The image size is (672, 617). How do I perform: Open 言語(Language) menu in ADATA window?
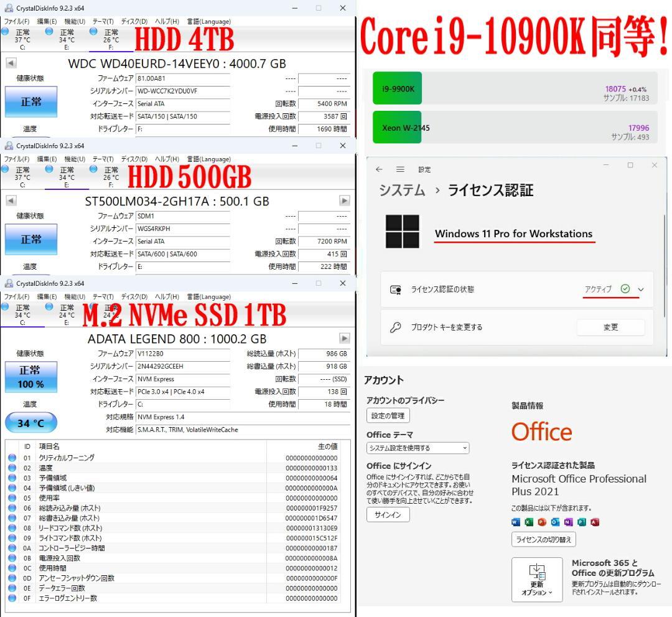point(208,297)
